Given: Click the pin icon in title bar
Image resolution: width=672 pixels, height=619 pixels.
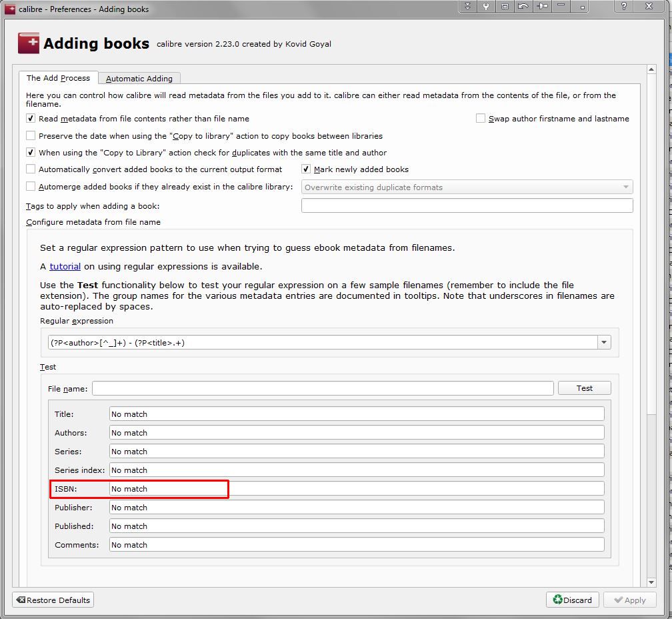Looking at the screenshot, I should 542,7.
